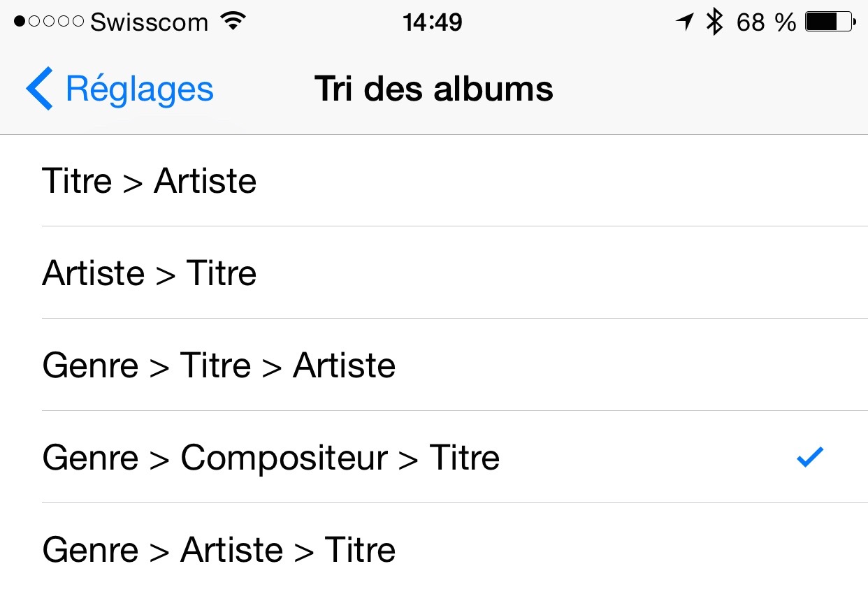This screenshot has height=594, width=868.
Task: Select the Titre > Artiste sort option
Action: pyautogui.click(x=434, y=180)
